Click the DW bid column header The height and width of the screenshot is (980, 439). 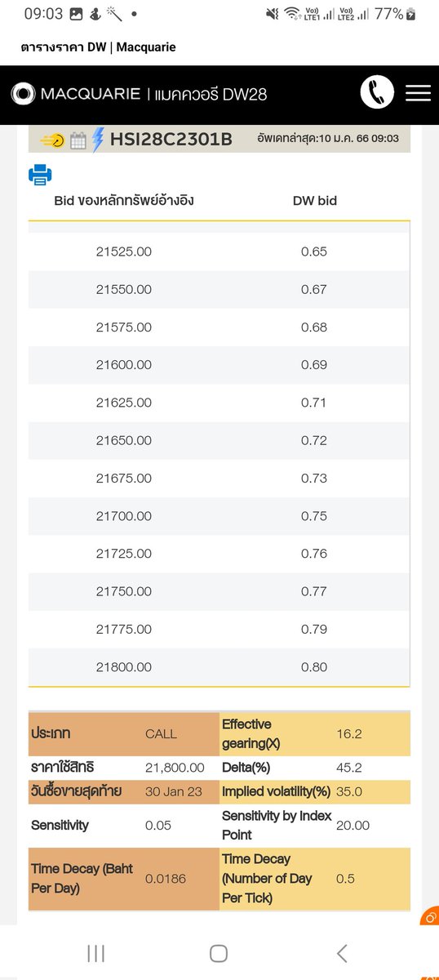click(315, 200)
